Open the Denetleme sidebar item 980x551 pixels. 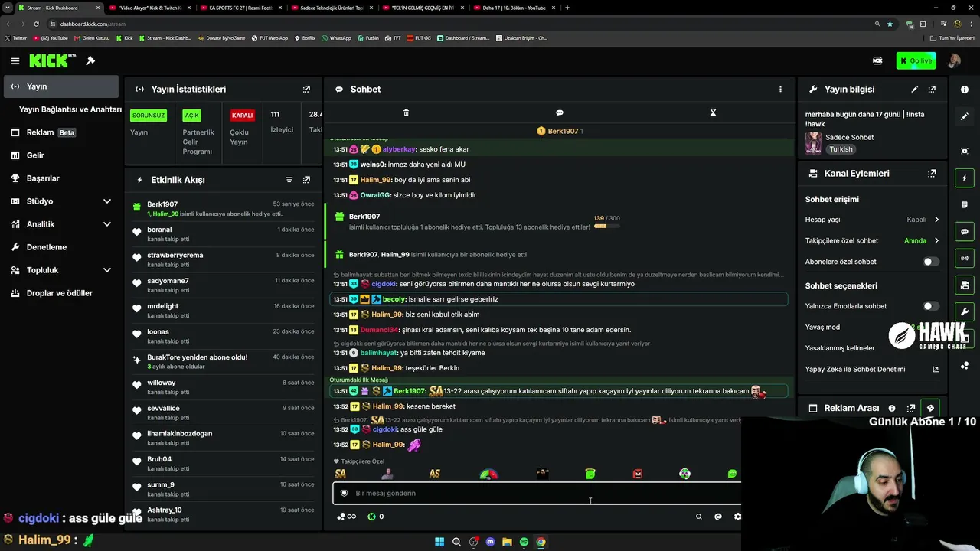click(x=61, y=247)
